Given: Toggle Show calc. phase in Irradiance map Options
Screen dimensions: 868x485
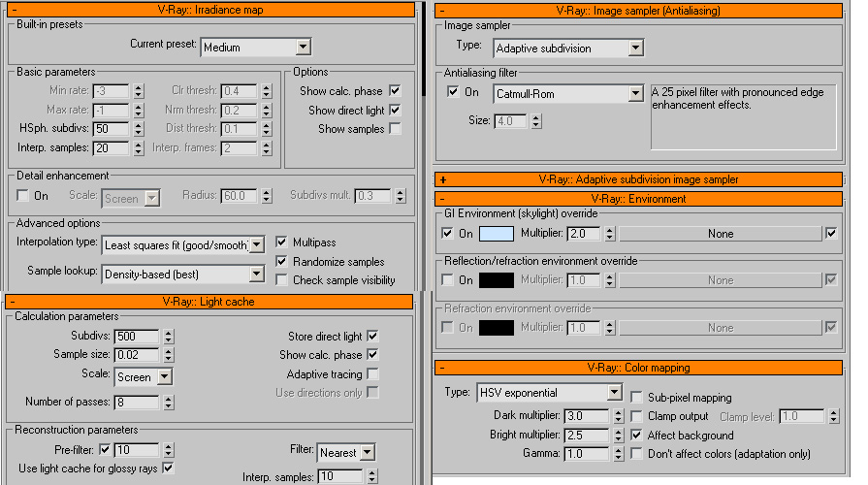Looking at the screenshot, I should click(x=395, y=91).
